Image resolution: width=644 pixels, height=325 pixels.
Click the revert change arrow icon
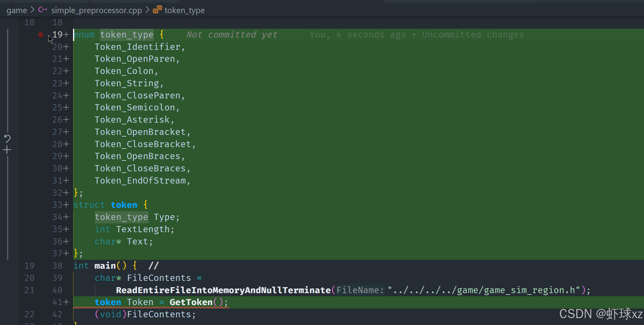point(7,139)
